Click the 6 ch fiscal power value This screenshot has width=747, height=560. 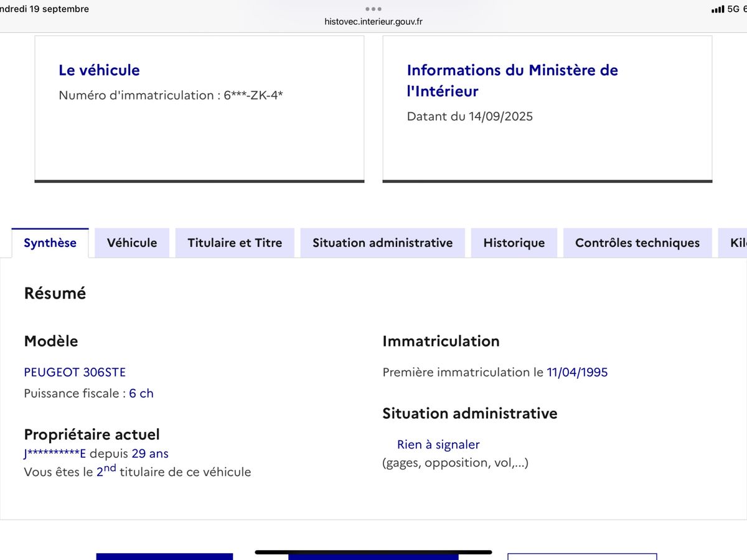pyautogui.click(x=141, y=393)
